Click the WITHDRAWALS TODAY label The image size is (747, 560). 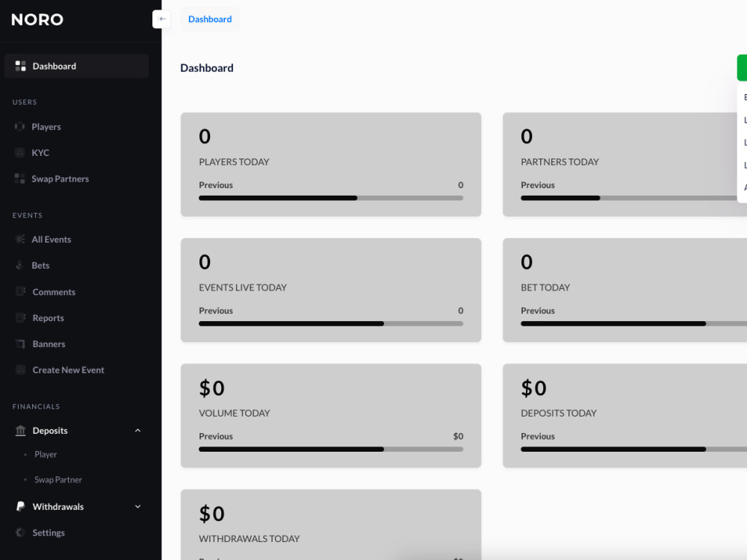coord(249,538)
